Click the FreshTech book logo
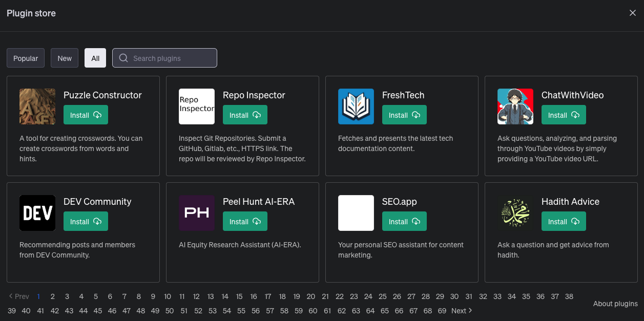 tap(356, 106)
